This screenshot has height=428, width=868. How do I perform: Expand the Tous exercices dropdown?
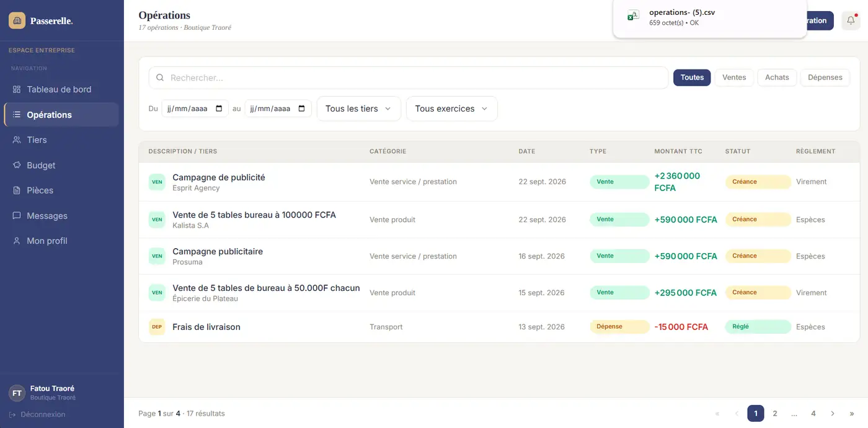(451, 109)
